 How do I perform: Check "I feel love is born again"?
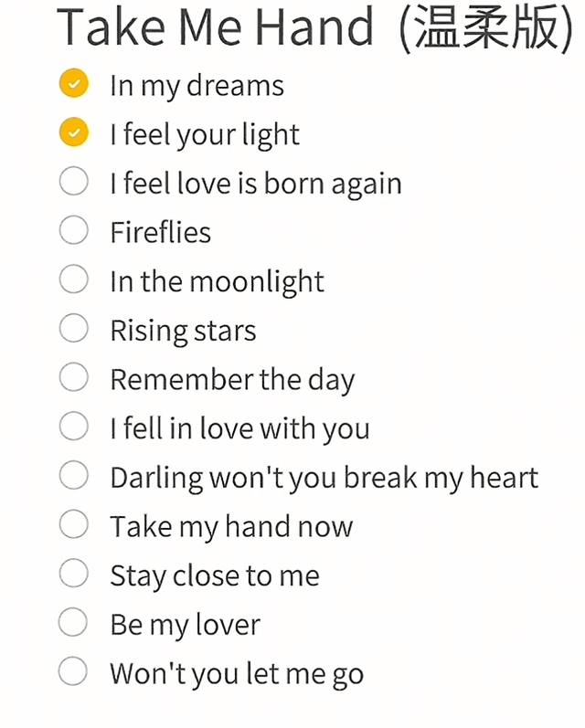[x=73, y=182]
